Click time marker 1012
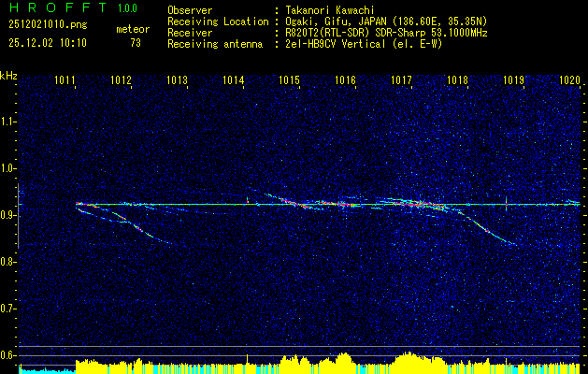The height and width of the screenshot is (374, 588). [x=122, y=79]
